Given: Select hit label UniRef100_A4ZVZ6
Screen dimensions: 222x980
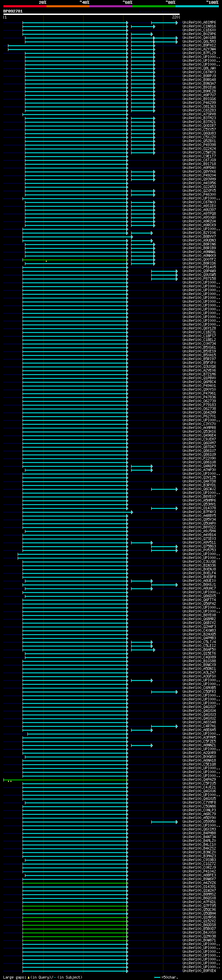Looking at the screenshot, I should pyautogui.click(x=199, y=883).
